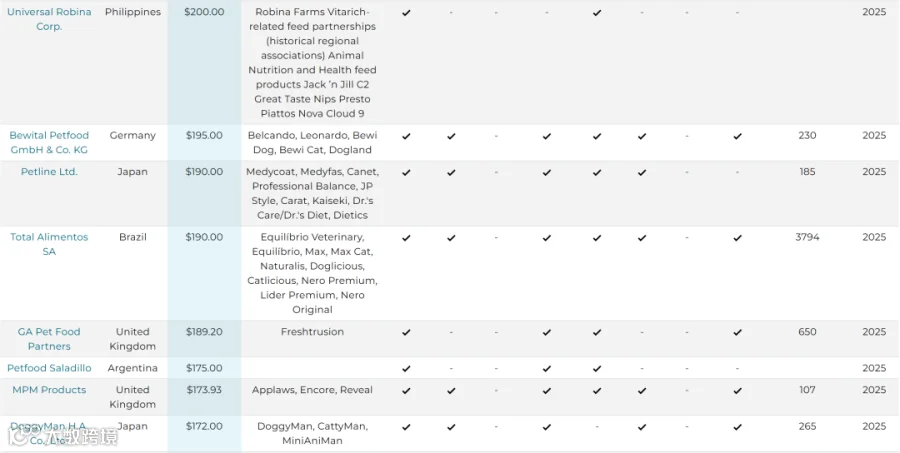Open Bewital Petfood GmbH & Co. KG link

point(49,142)
